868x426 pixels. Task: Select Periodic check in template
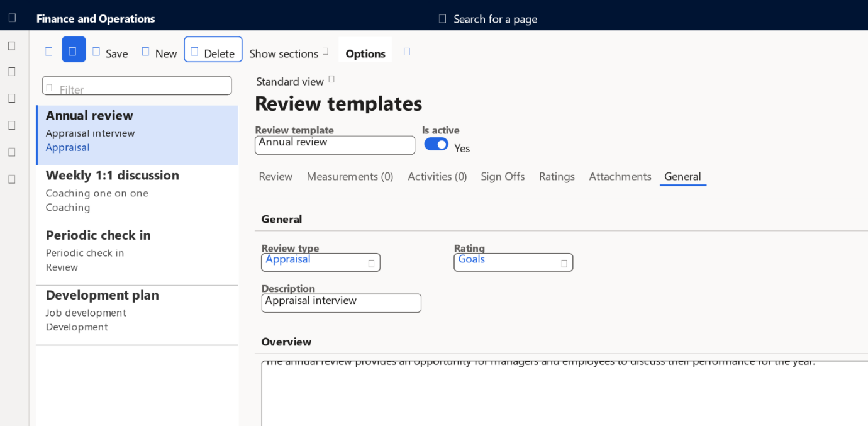pyautogui.click(x=137, y=254)
